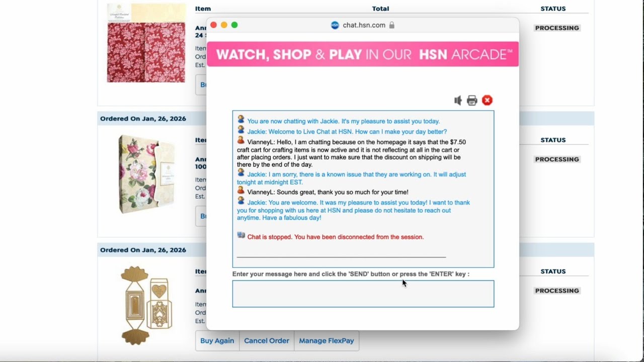Click the PROCESSING status of the middle order
Viewport: 644px width, 362px height.
coord(557,159)
